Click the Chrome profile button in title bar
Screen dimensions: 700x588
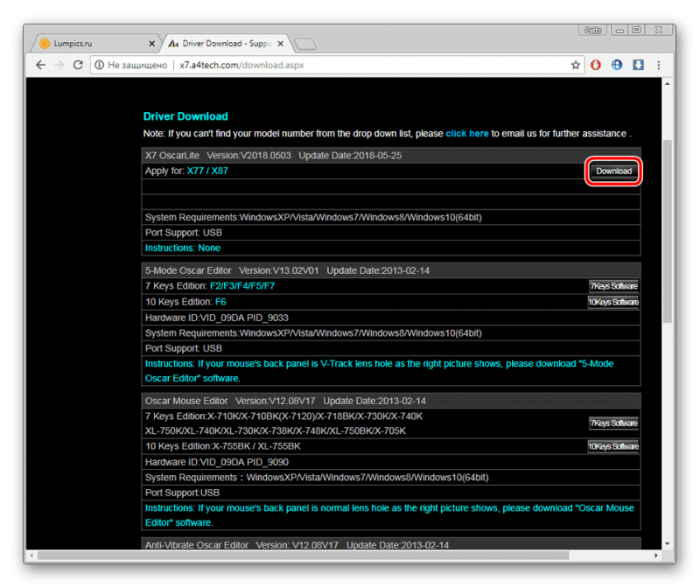click(x=593, y=31)
